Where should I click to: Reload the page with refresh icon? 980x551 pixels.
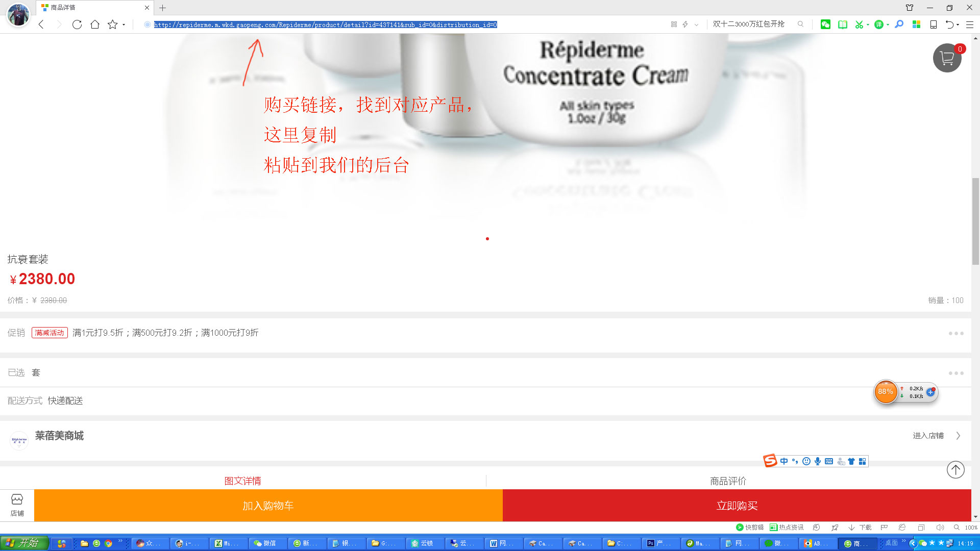tap(77, 24)
